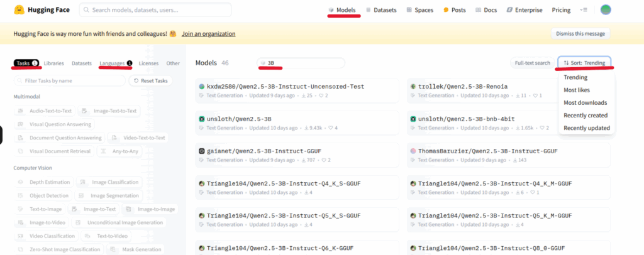
Task: Click the kxdw2580 model avatar icon
Action: pyautogui.click(x=202, y=86)
